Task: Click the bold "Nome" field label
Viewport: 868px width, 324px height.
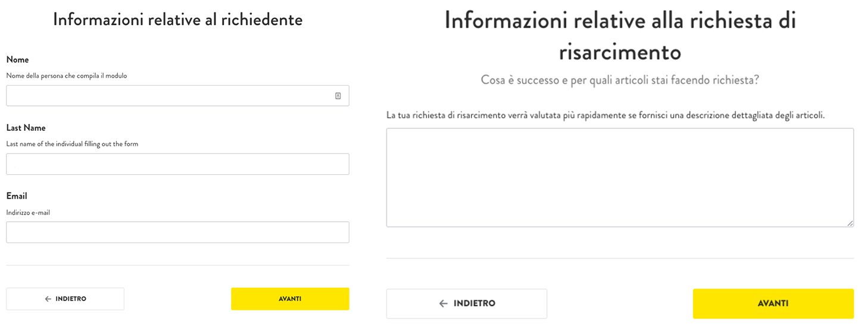Action: click(17, 60)
